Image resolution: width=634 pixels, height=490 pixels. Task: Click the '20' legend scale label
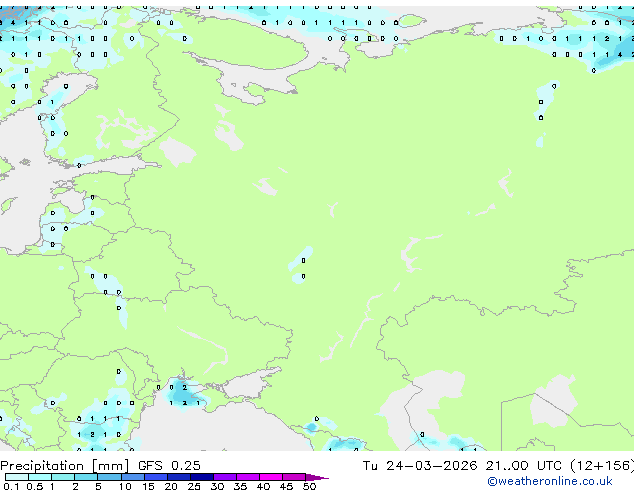171,486
